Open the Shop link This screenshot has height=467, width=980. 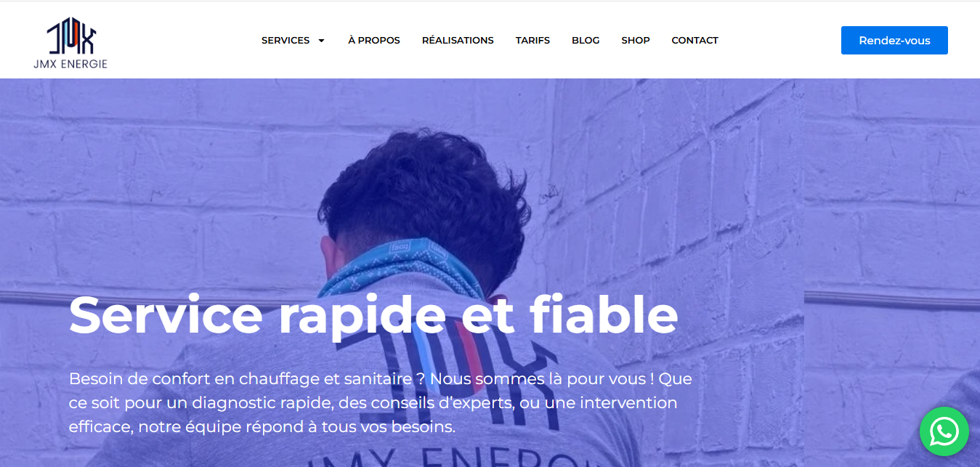coord(636,41)
